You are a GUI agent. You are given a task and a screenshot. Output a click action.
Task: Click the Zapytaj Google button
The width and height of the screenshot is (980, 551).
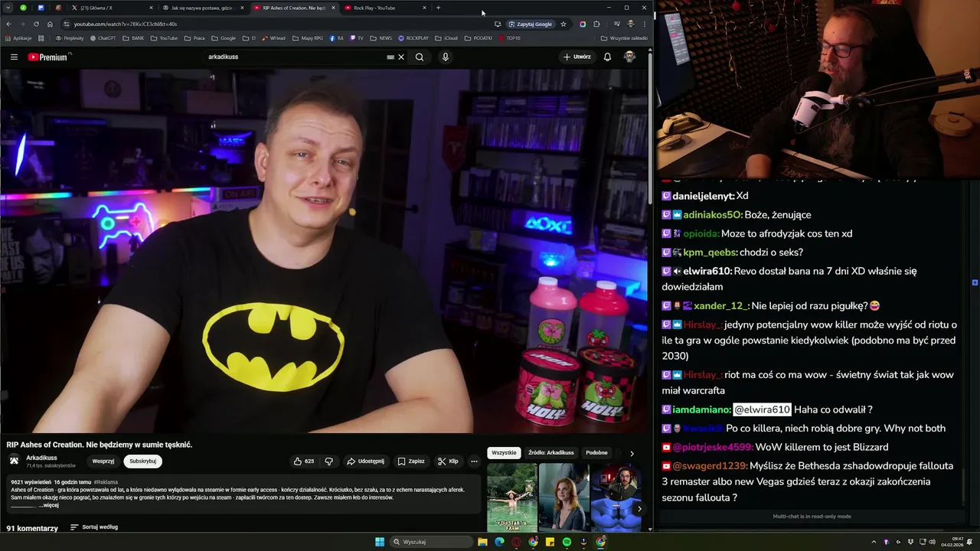coord(530,24)
